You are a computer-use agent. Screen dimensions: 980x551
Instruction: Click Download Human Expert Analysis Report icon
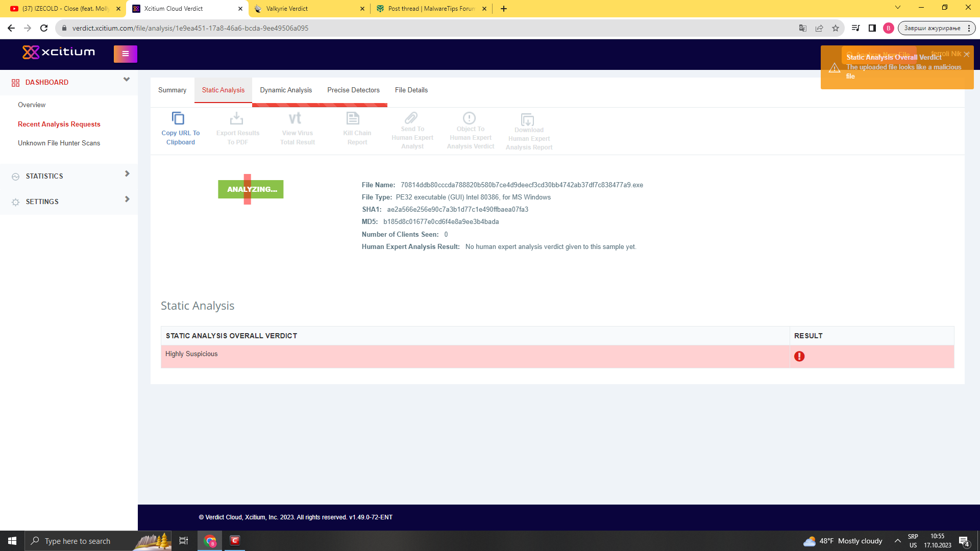click(527, 120)
